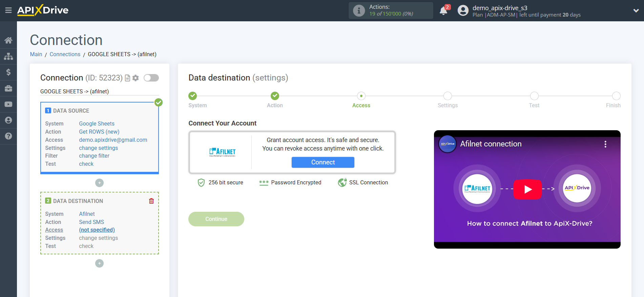Click the 'change filter' link in Data Source
Viewport: 644px width, 297px height.
[x=94, y=156]
